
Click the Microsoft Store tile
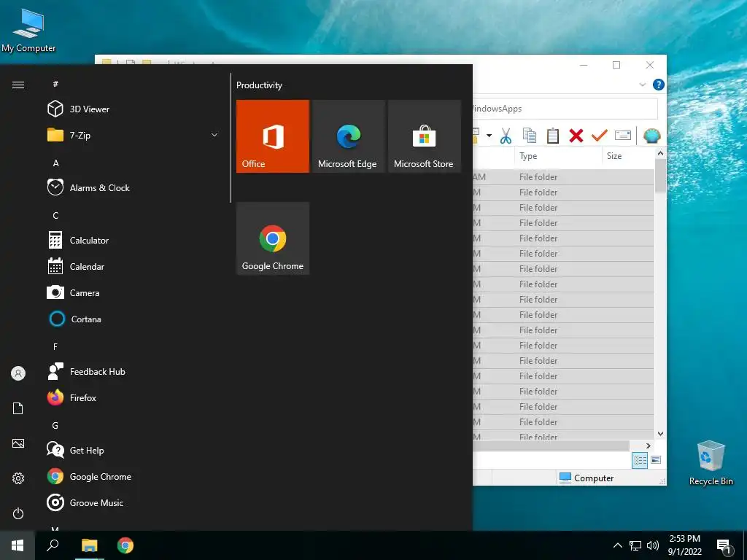[424, 136]
